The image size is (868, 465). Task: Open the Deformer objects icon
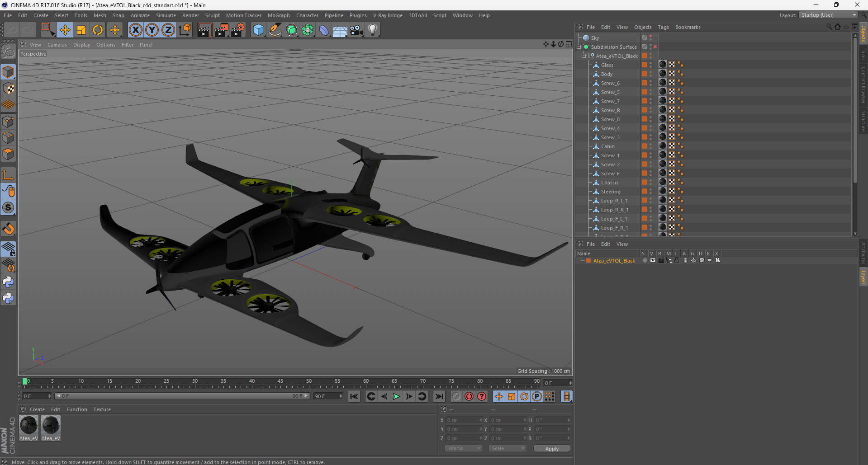tap(324, 30)
